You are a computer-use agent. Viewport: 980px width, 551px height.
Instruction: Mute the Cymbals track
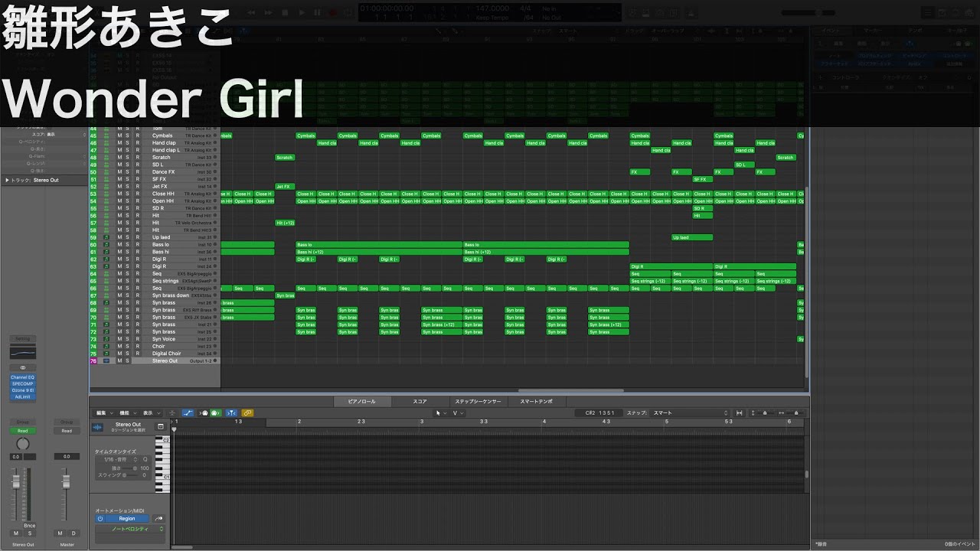[119, 135]
